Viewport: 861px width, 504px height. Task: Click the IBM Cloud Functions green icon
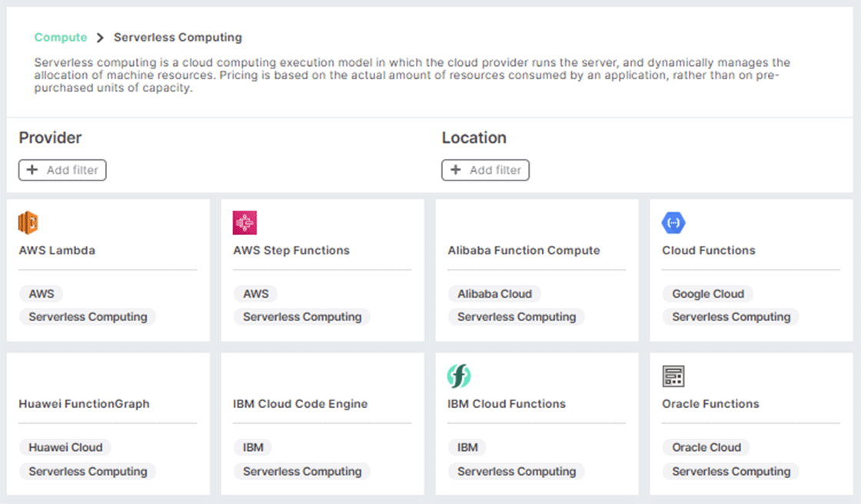pyautogui.click(x=459, y=376)
